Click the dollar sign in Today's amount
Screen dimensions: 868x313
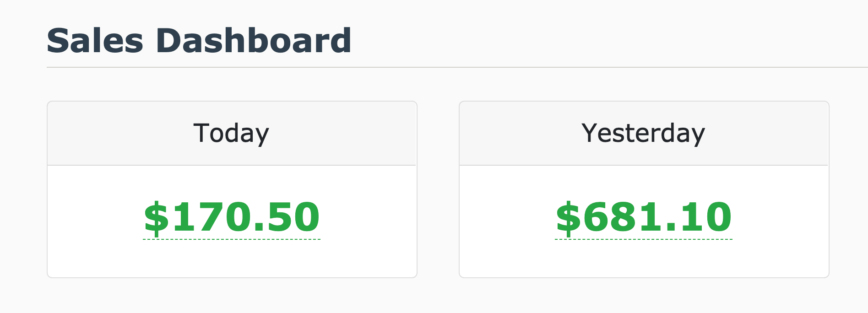(157, 218)
